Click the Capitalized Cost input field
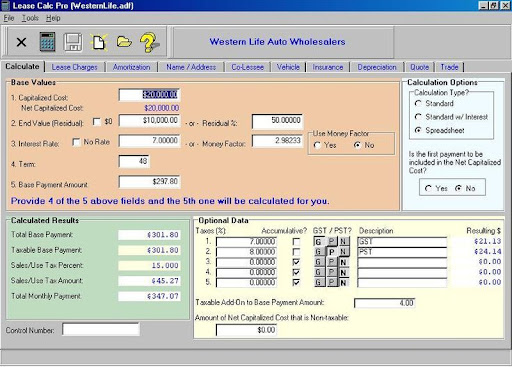This screenshot has height=367, width=512. (x=149, y=95)
